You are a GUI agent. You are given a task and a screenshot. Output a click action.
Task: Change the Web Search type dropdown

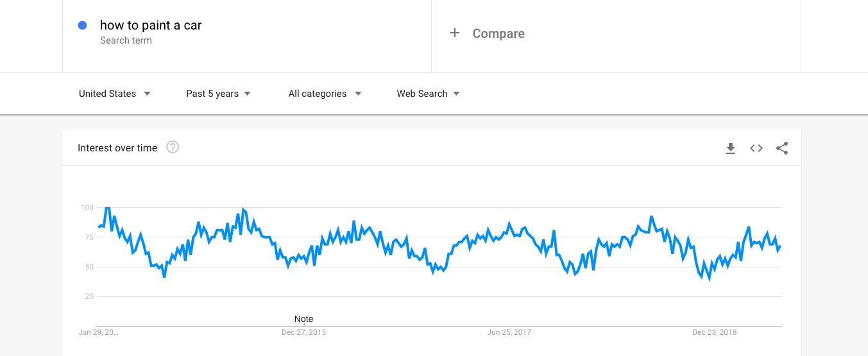428,94
